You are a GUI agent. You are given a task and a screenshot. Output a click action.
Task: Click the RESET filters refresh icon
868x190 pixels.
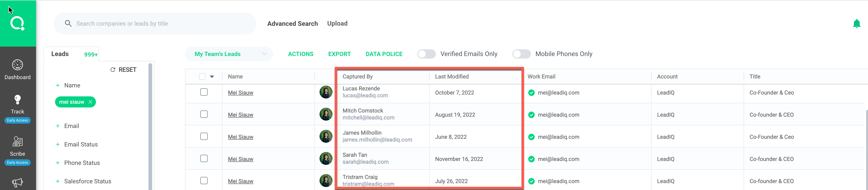113,70
